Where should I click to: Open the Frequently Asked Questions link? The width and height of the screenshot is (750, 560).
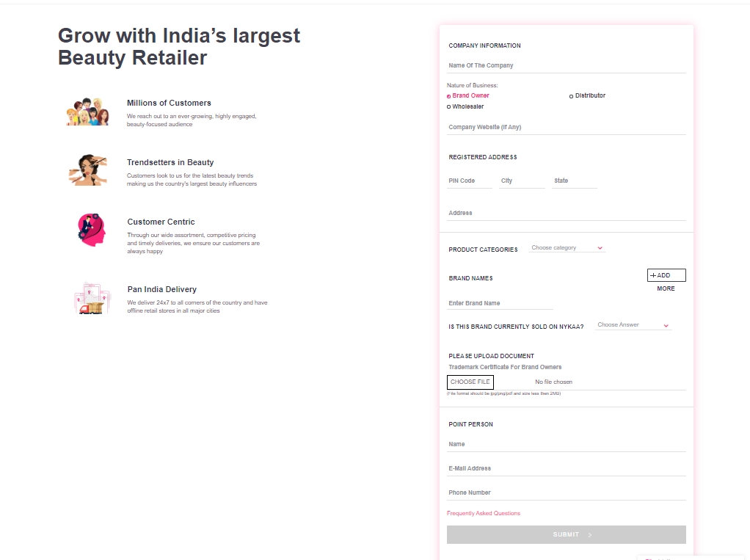tap(484, 513)
